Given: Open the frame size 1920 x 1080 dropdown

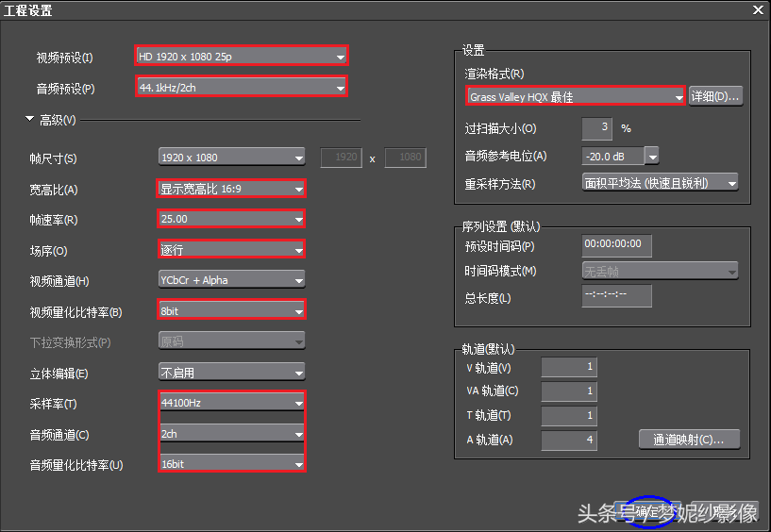Looking at the screenshot, I should 231,158.
